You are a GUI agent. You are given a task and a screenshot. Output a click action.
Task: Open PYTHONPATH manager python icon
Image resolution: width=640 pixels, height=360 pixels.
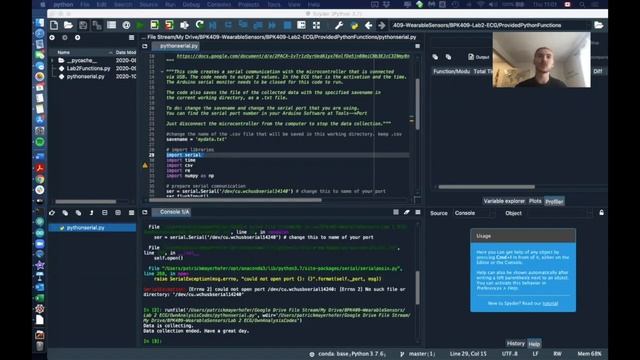tap(354, 25)
